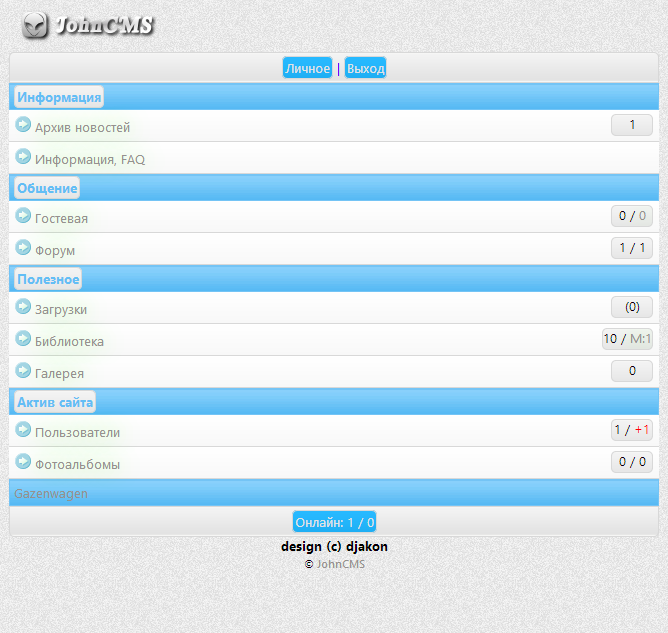This screenshot has width=668, height=633.
Task: Click the news archive counter showing 1
Action: point(632,125)
